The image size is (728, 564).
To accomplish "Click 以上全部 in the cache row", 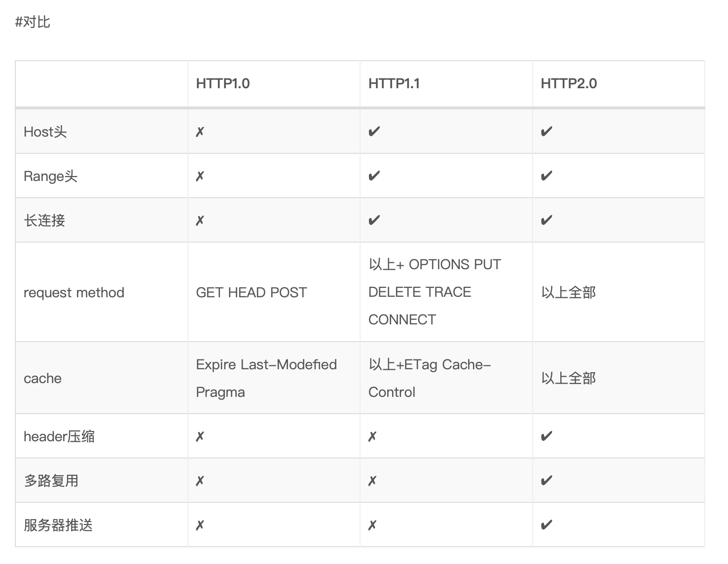I will pos(568,378).
